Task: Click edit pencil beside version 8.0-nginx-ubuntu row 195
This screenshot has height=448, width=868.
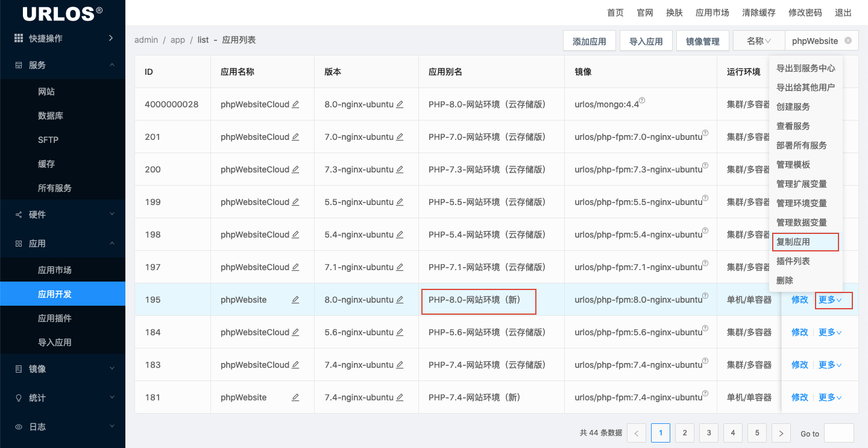Action: [400, 300]
